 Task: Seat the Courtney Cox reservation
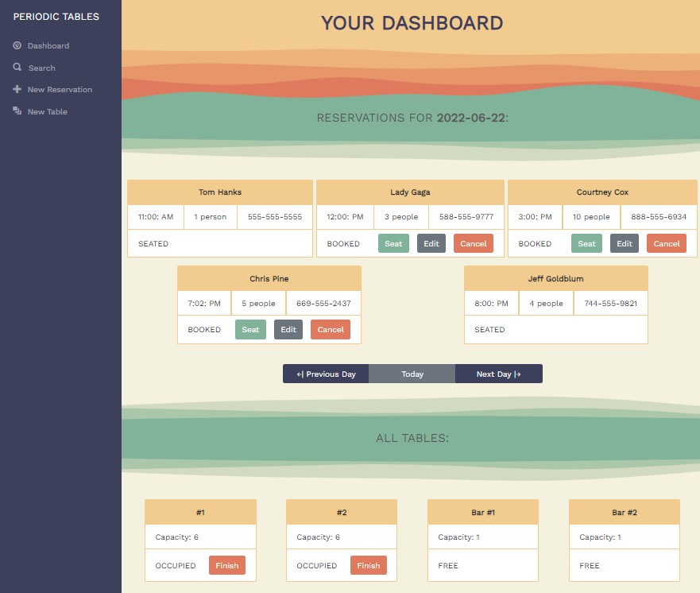586,243
